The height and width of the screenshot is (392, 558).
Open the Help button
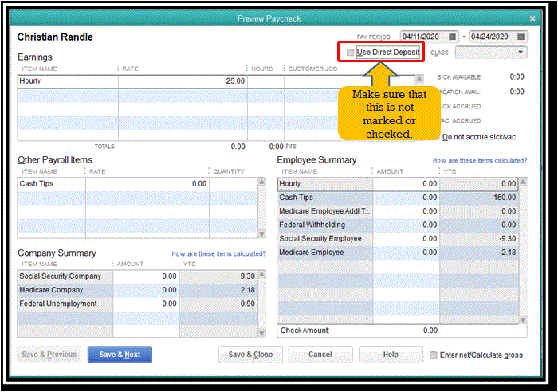391,355
